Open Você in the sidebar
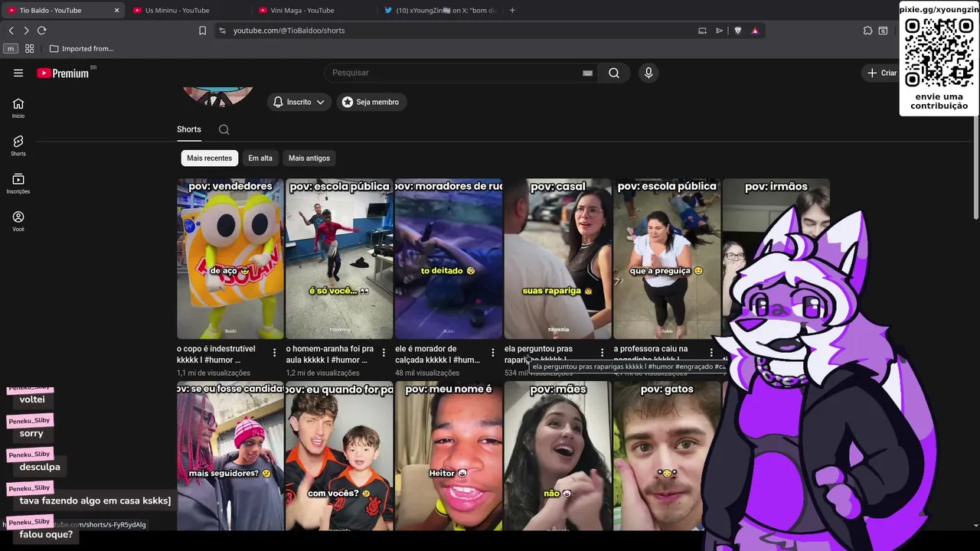 (18, 221)
